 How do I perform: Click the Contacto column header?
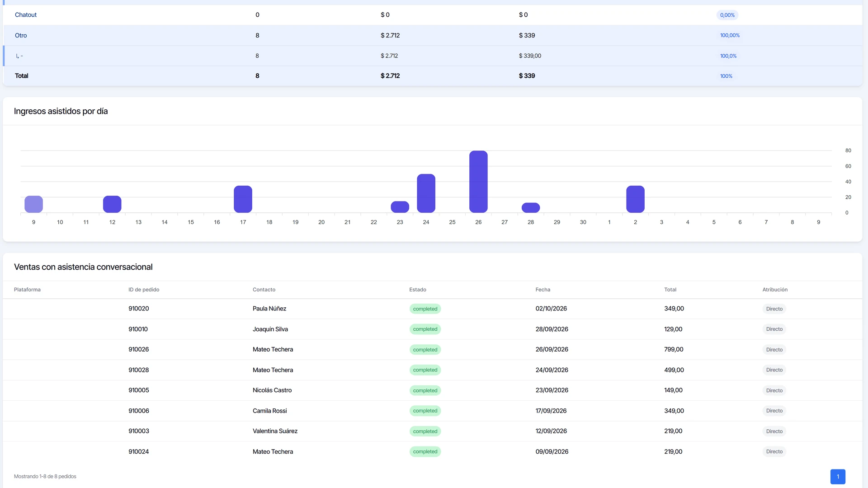pyautogui.click(x=264, y=290)
